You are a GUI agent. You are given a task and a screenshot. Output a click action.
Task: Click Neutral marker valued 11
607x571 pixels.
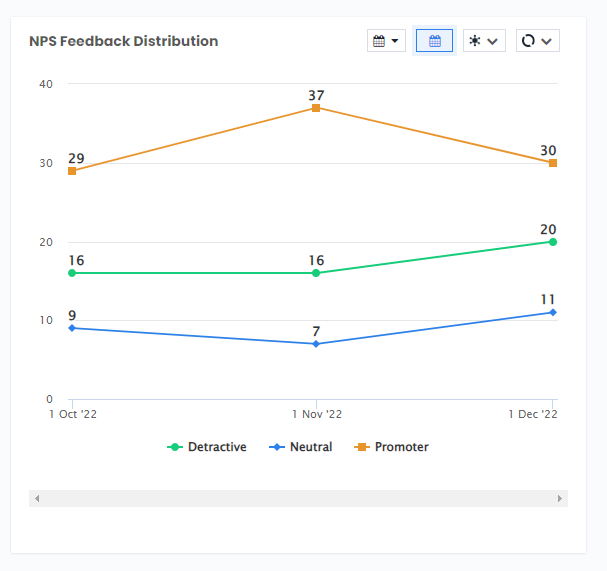(553, 312)
